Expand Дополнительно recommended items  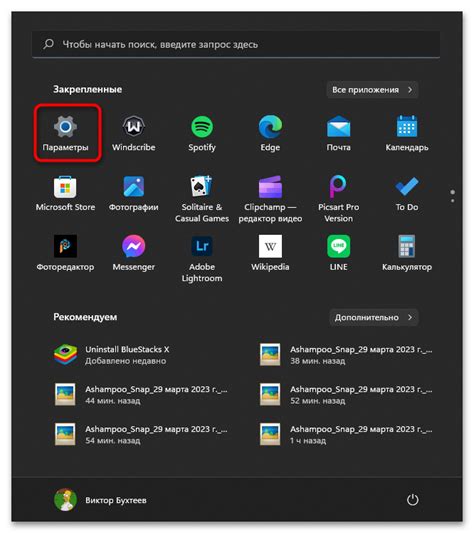(x=374, y=317)
